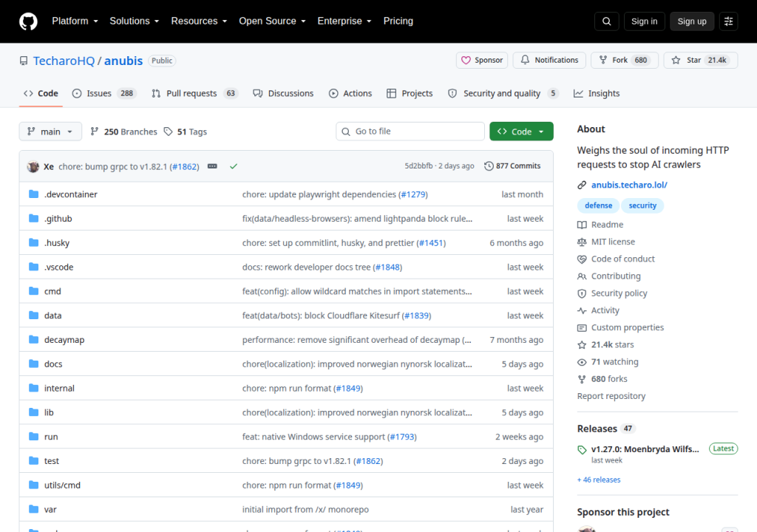Open the lib folder icon
Image resolution: width=757 pixels, height=532 pixels.
point(34,412)
